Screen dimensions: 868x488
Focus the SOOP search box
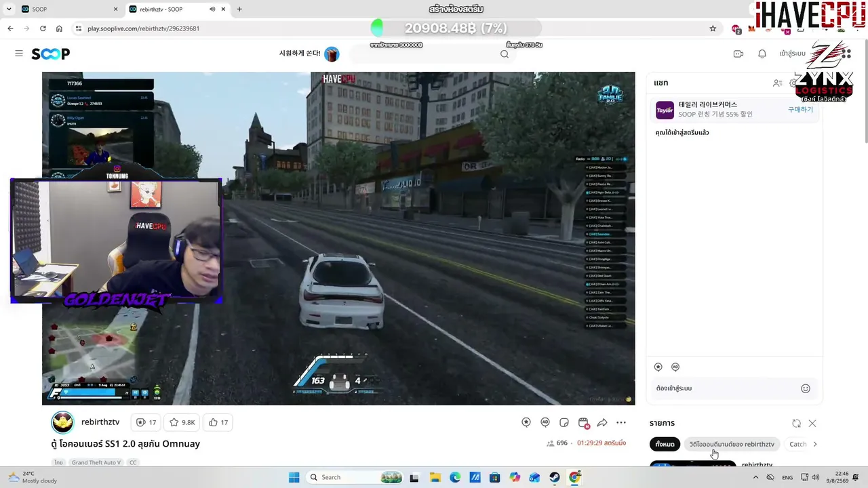tap(434, 54)
